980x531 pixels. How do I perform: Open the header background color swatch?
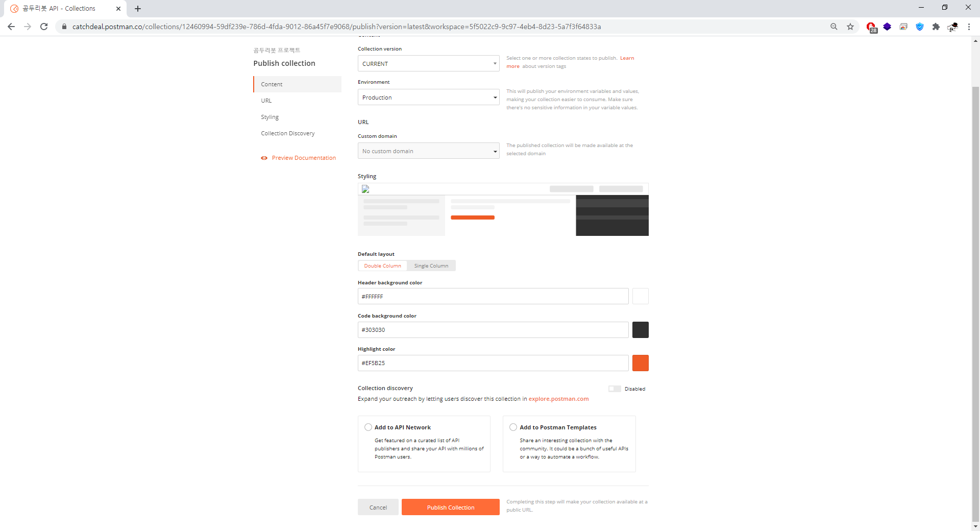coord(641,296)
